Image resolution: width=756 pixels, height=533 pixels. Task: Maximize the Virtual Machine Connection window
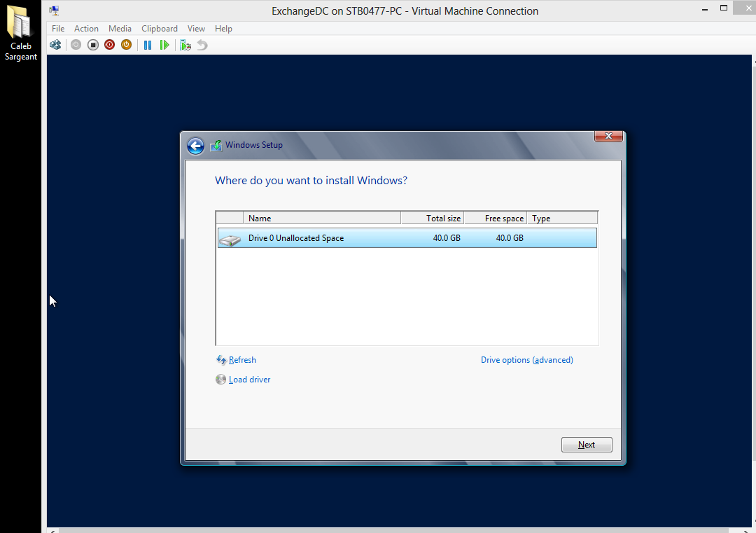pyautogui.click(x=724, y=8)
